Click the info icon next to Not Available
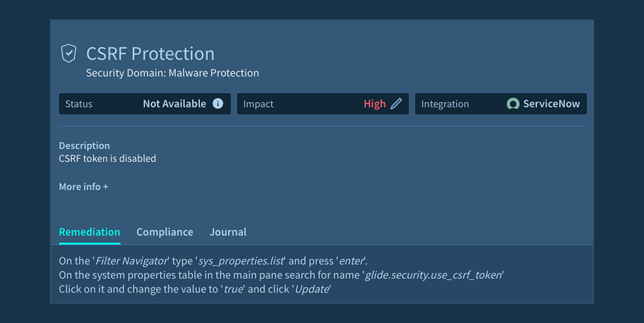The width and height of the screenshot is (644, 323). (x=218, y=104)
